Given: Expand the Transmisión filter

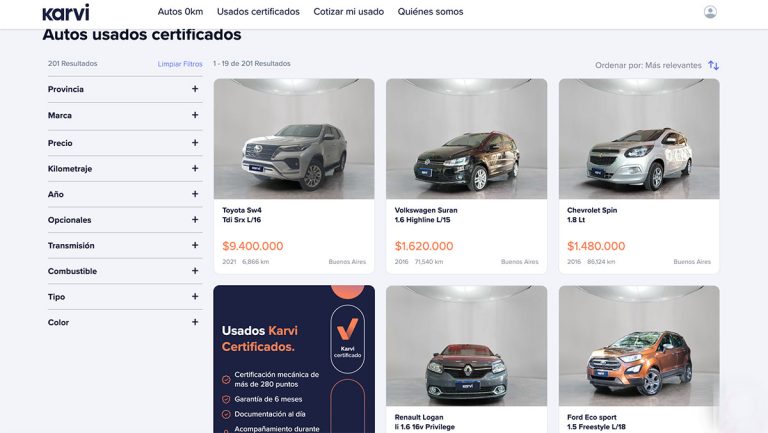Looking at the screenshot, I should (x=195, y=245).
